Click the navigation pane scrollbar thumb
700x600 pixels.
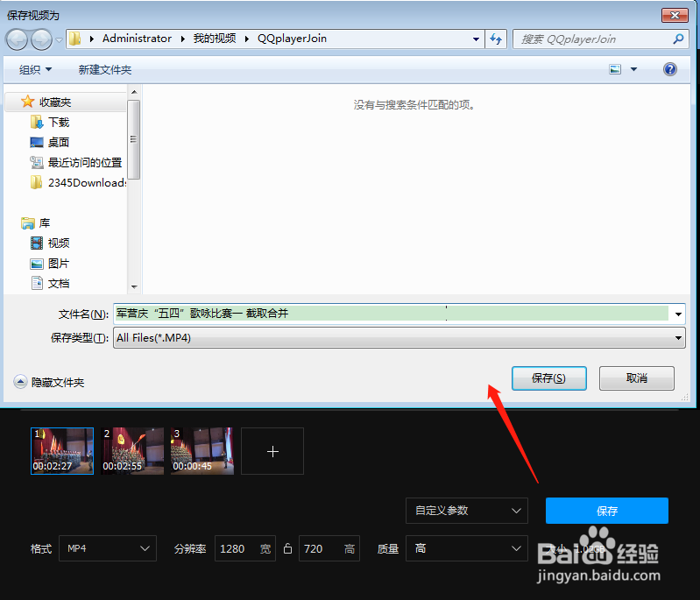(x=134, y=139)
